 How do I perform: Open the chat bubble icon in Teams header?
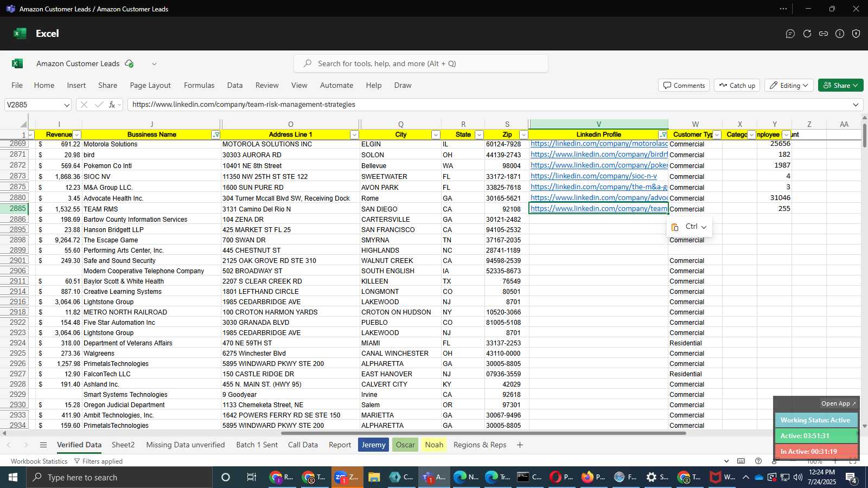(790, 34)
